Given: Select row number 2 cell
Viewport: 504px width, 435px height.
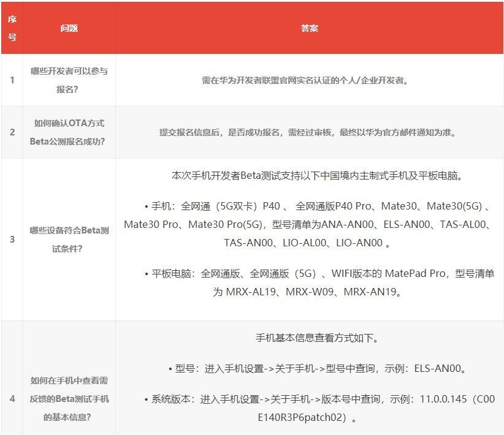Looking at the screenshot, I should 12,132.
